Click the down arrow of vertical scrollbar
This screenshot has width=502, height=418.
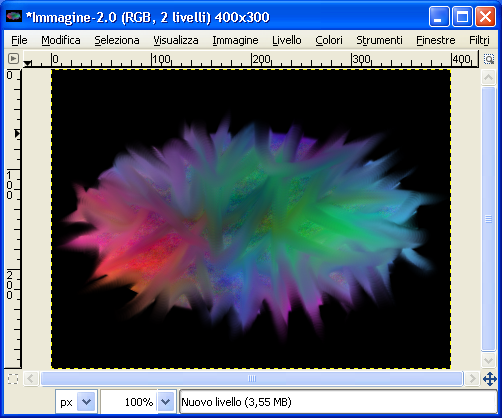click(x=488, y=360)
